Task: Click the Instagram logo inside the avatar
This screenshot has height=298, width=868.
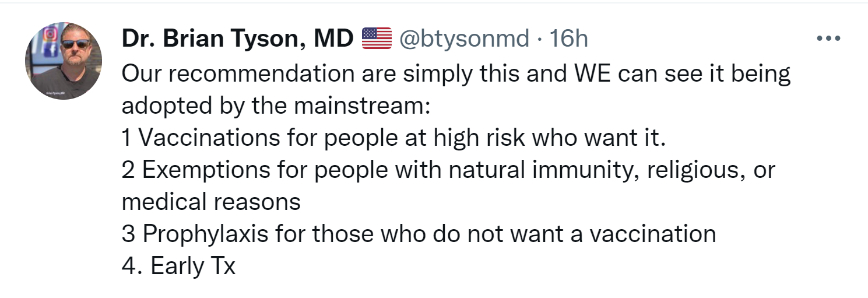Action: pos(50,34)
